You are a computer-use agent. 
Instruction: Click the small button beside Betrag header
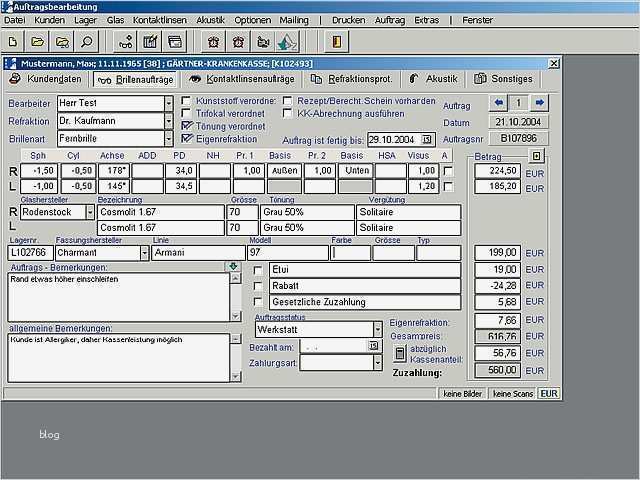[x=536, y=156]
